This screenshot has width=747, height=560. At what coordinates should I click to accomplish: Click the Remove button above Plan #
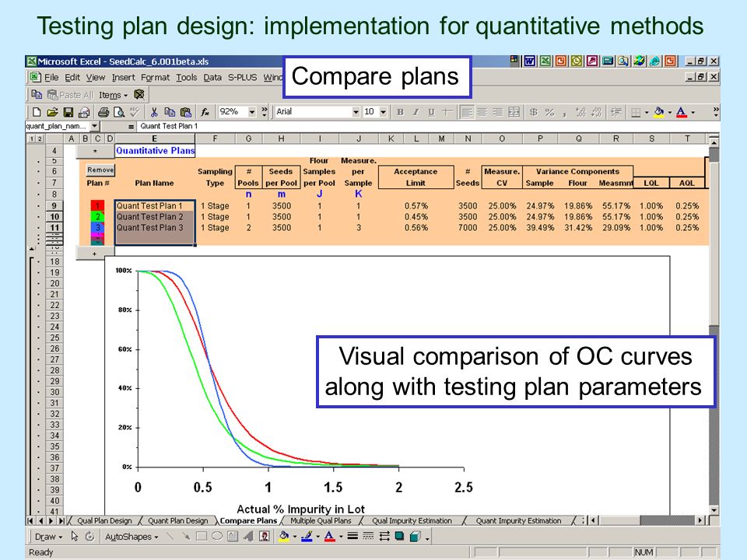tap(100, 170)
